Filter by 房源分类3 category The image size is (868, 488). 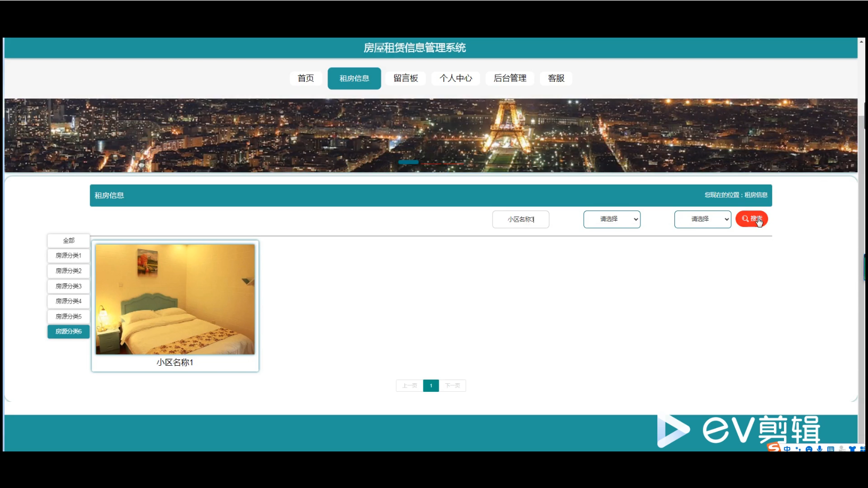pos(69,286)
